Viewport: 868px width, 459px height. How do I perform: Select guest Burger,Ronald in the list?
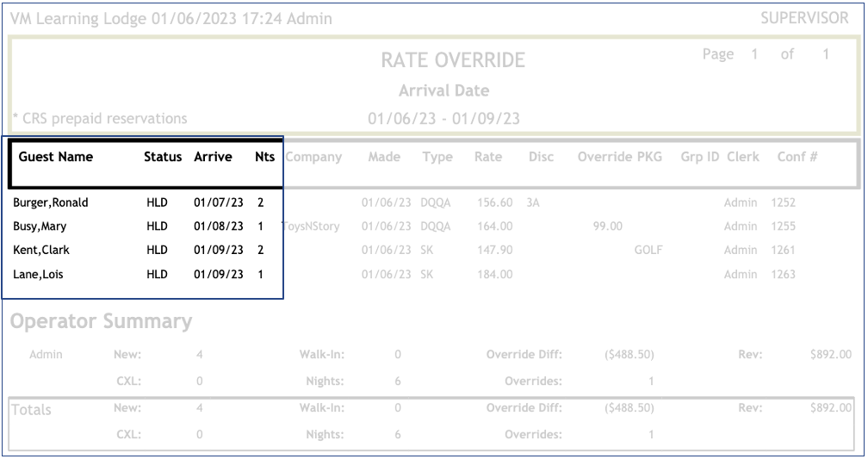(x=51, y=204)
